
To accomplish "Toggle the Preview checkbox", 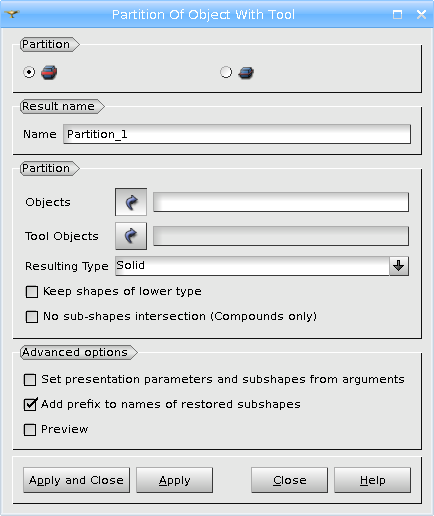I will tap(30, 430).
